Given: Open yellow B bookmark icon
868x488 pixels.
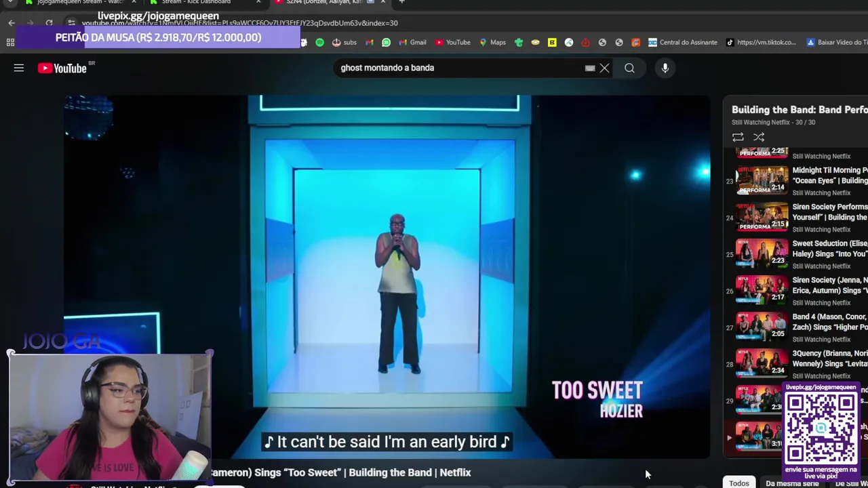Looking at the screenshot, I should click(x=552, y=42).
